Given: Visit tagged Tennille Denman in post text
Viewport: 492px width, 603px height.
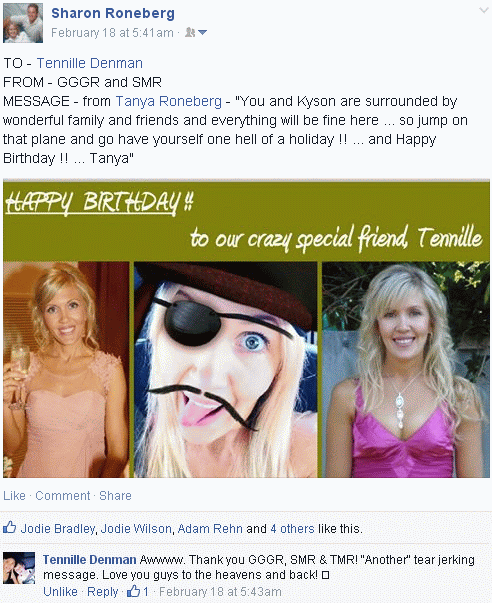Looking at the screenshot, I should (x=90, y=63).
